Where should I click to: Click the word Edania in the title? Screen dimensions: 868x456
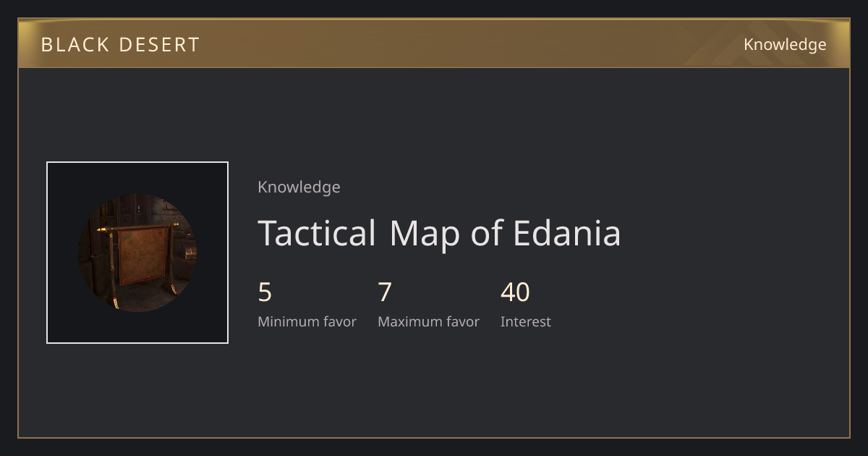coord(567,234)
